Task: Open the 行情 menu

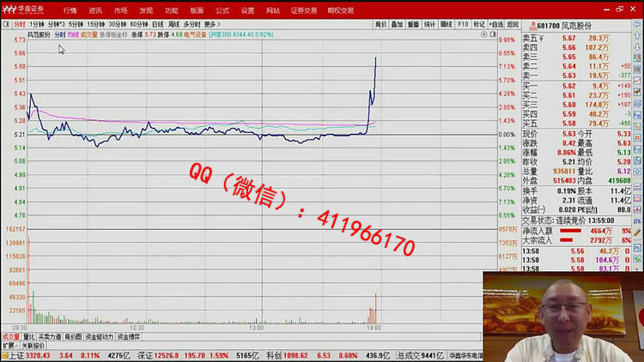Action: 70,10
